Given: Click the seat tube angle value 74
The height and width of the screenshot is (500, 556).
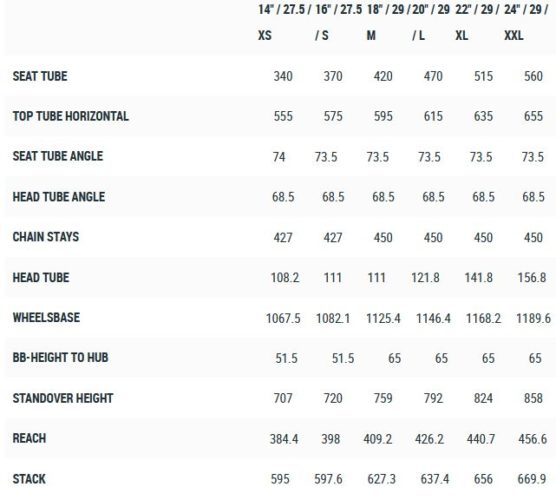Looking at the screenshot, I should coord(279,157).
